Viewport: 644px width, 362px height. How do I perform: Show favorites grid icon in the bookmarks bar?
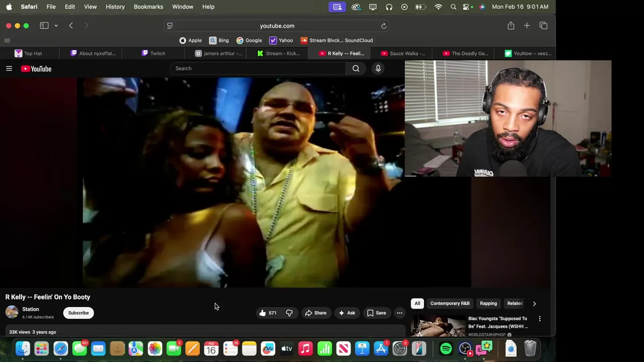tap(7, 40)
